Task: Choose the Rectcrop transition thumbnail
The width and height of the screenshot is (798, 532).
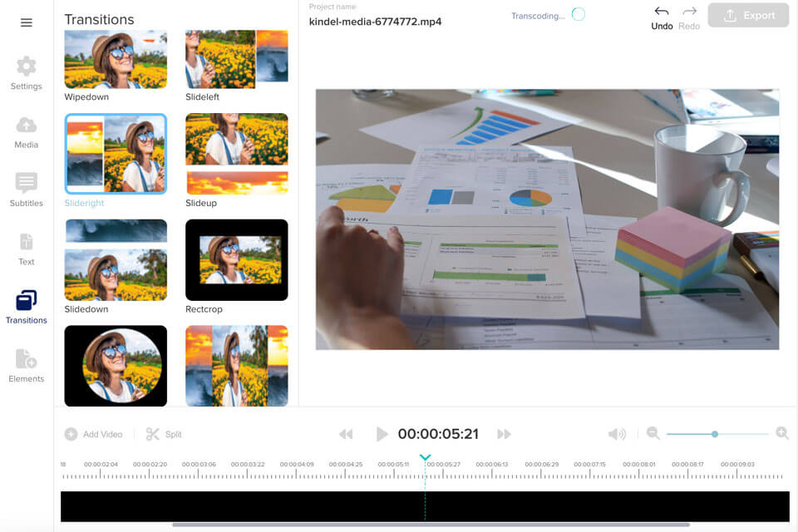Action: tap(237, 260)
